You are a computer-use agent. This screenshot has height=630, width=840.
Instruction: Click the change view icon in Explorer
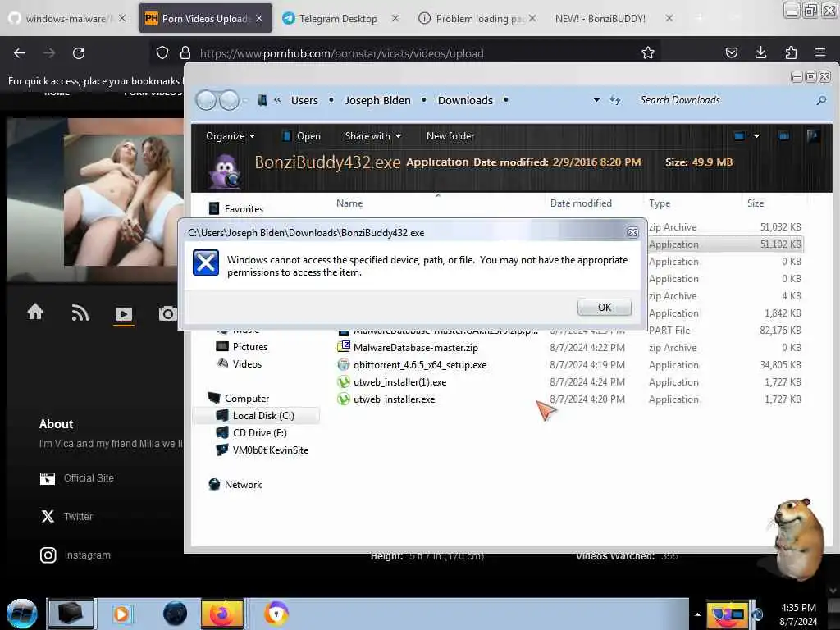[x=739, y=136]
